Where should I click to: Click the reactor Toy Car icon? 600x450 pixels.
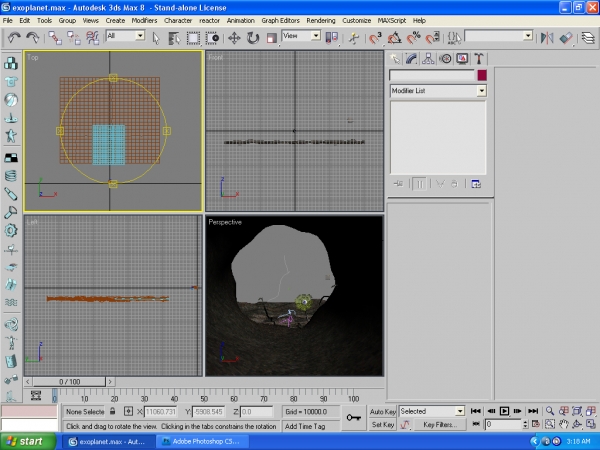point(11,267)
